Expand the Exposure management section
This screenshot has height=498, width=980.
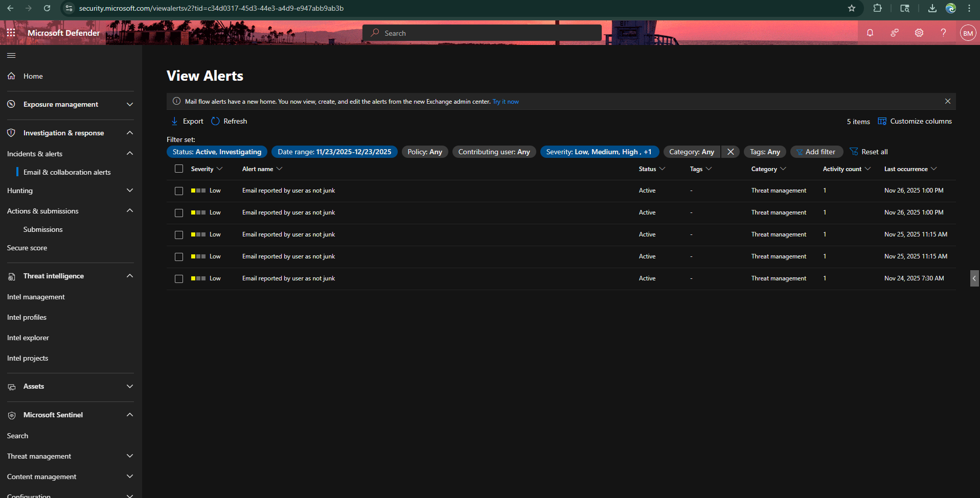tap(129, 104)
